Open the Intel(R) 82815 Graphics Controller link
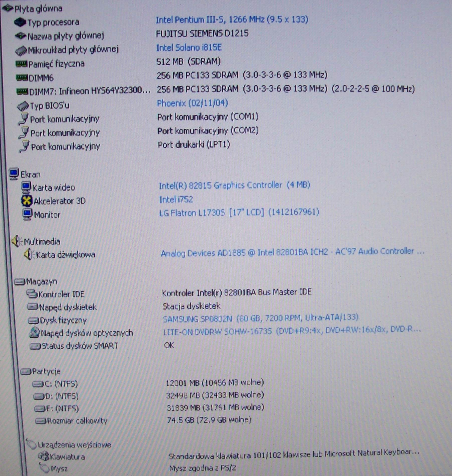The image size is (452, 476). (x=234, y=185)
